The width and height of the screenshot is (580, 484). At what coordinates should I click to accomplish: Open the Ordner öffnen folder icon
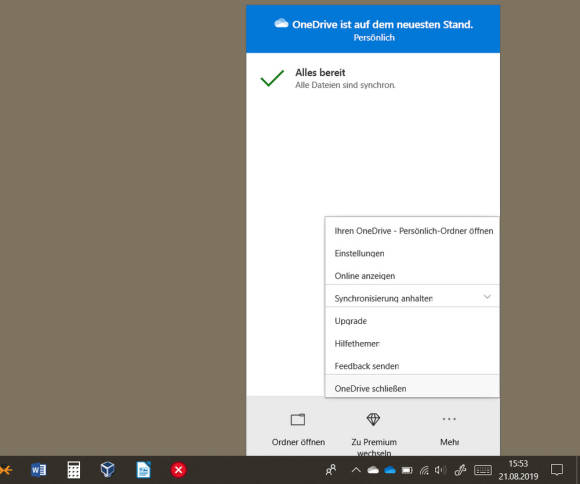298,420
